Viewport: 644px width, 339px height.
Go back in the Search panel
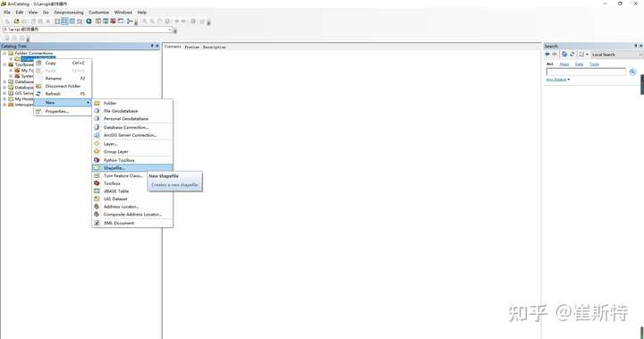547,55
